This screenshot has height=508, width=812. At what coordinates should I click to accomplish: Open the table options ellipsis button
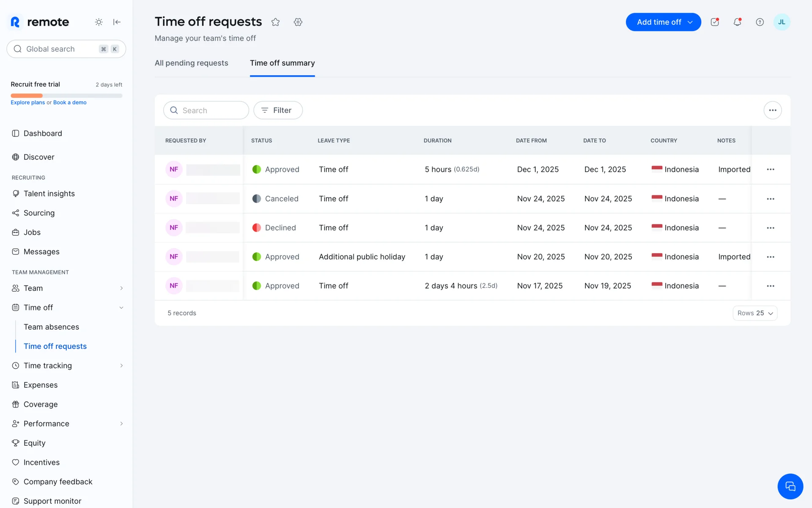[x=772, y=110]
